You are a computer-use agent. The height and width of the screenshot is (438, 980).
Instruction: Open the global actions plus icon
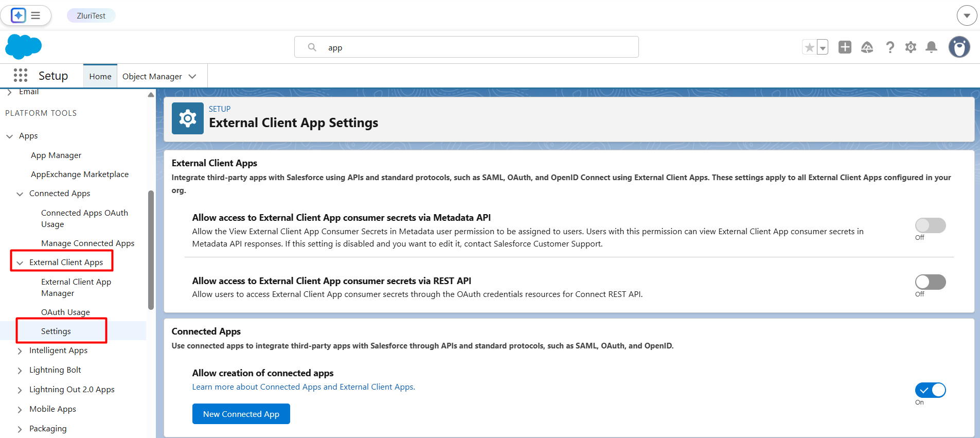[845, 47]
